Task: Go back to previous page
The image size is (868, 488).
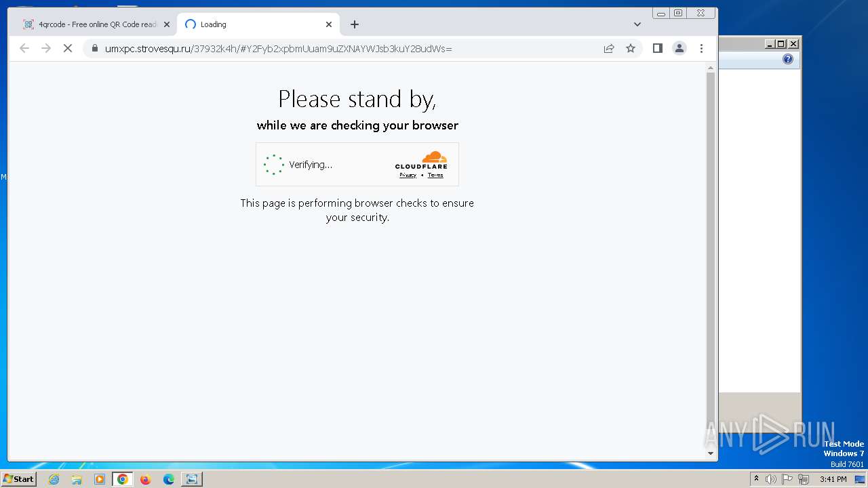Action: coord(24,48)
